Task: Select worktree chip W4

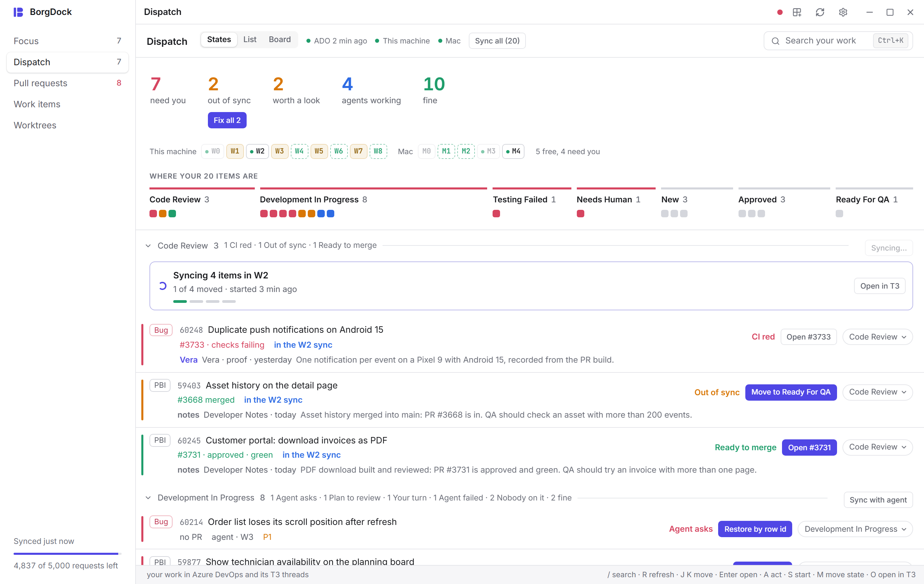Action: (x=299, y=151)
